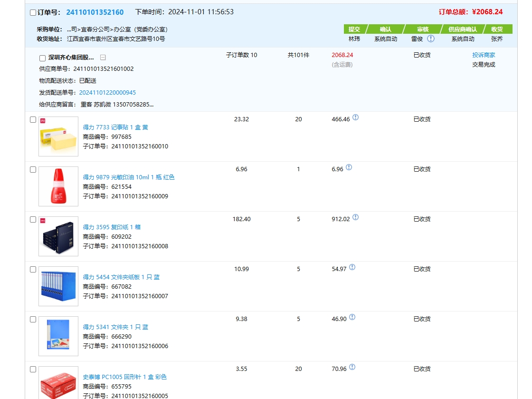Click the yellow sticky notes thumbnail
The height and width of the screenshot is (399, 532).
pyautogui.click(x=58, y=136)
